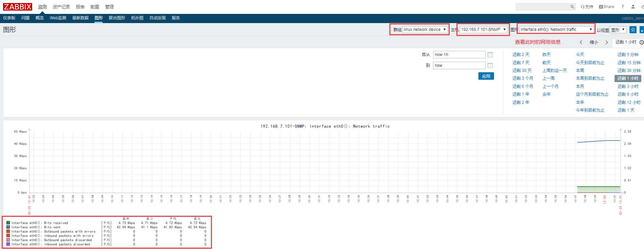Open the 报表 top menu

pyautogui.click(x=80, y=7)
